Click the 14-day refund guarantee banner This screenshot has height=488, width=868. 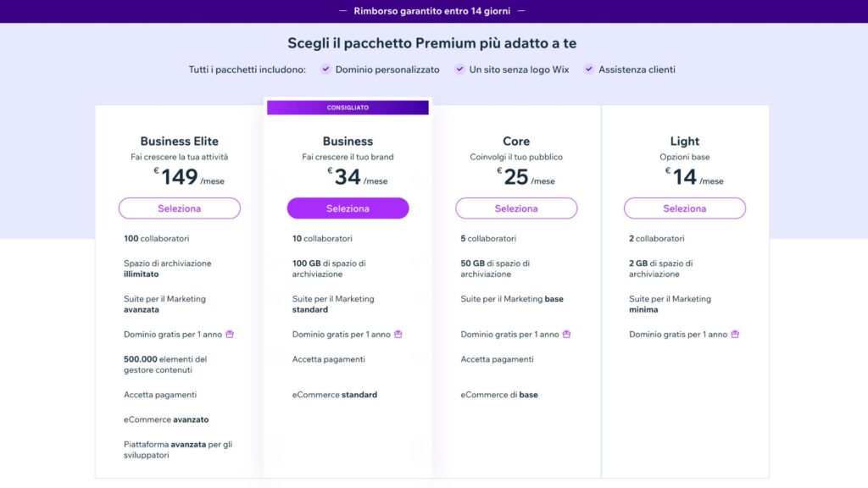pos(433,11)
